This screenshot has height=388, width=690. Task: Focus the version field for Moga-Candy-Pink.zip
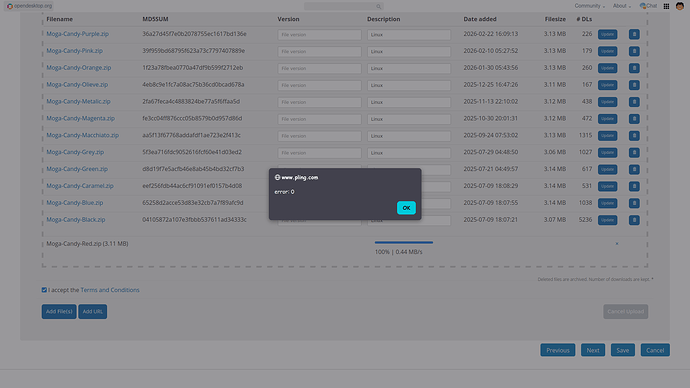coord(319,51)
